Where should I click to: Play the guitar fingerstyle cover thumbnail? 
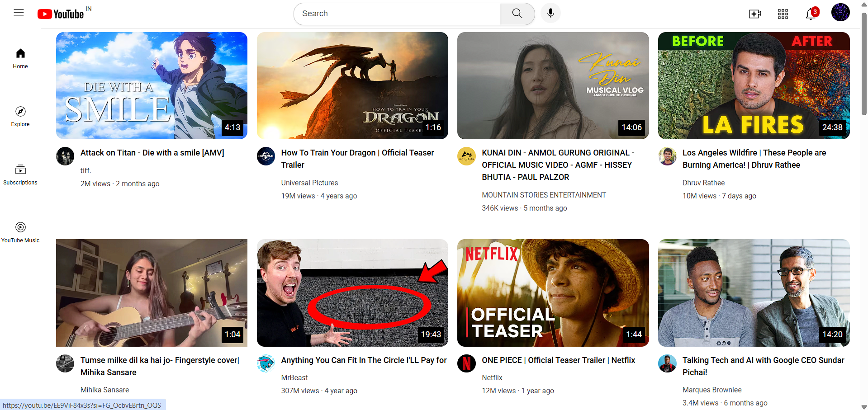pos(152,293)
